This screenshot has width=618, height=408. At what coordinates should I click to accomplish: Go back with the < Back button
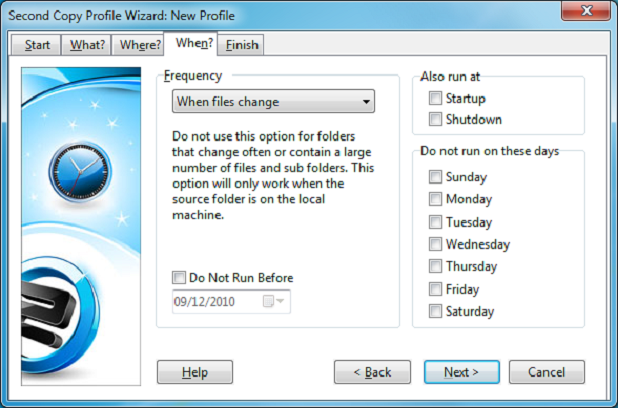coord(372,372)
